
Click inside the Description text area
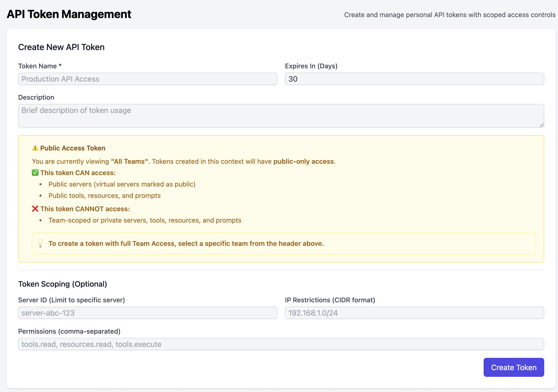[x=281, y=116]
